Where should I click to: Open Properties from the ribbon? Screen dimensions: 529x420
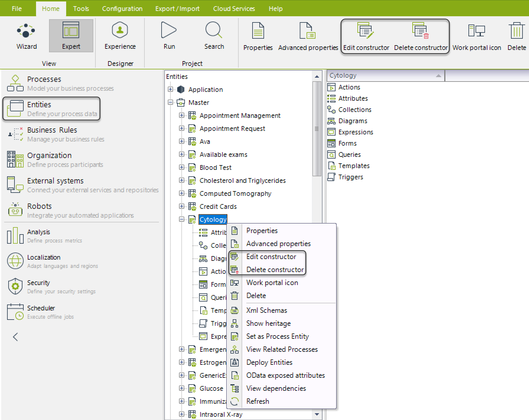point(258,37)
